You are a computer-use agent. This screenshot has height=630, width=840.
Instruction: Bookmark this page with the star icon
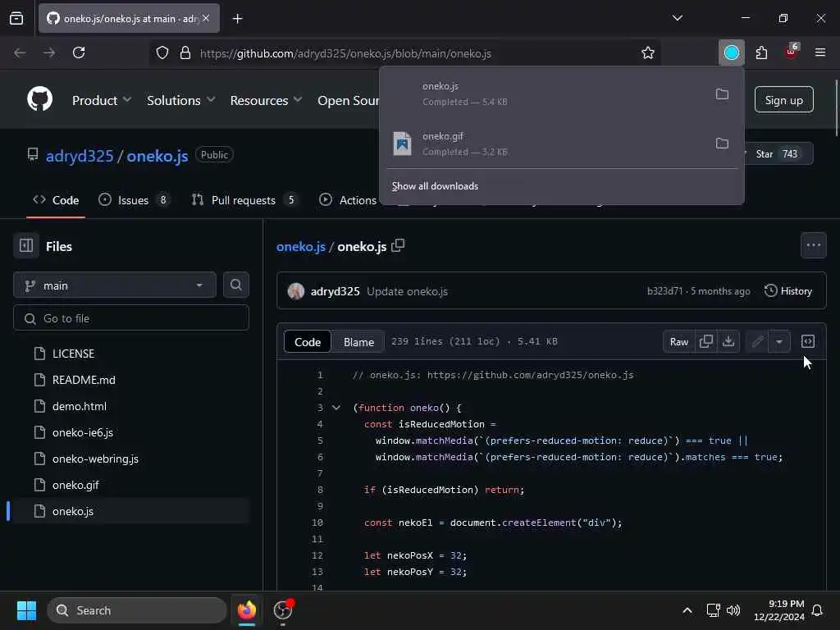pos(648,52)
